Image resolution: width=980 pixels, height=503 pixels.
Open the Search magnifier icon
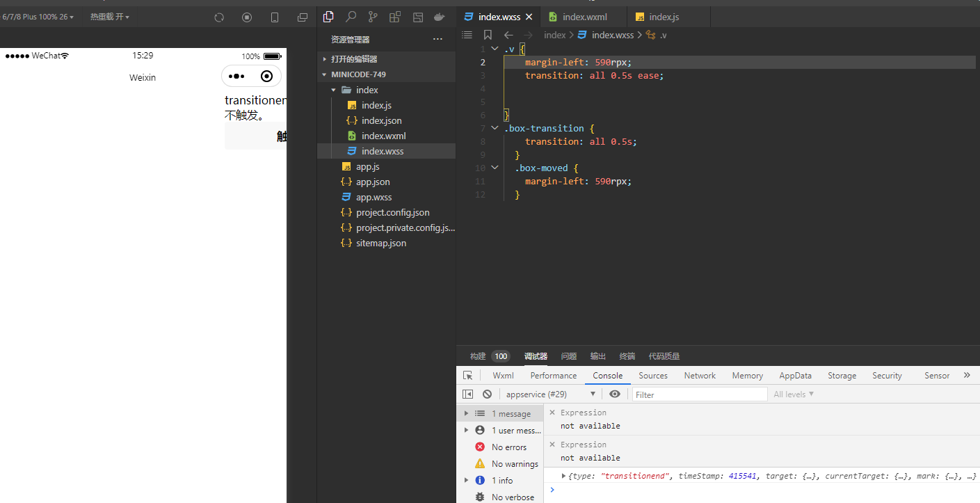(x=351, y=17)
